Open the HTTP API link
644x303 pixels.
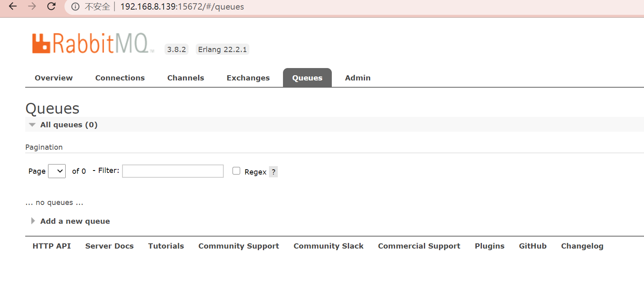[52, 246]
